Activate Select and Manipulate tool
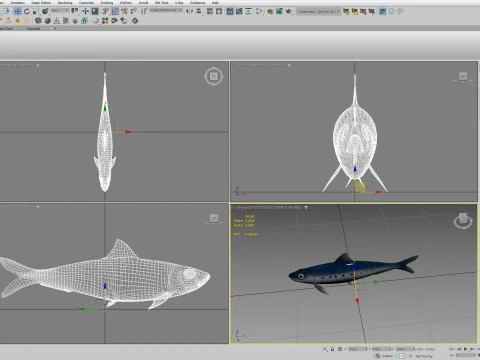The height and width of the screenshot is (360, 480). tap(85, 11)
